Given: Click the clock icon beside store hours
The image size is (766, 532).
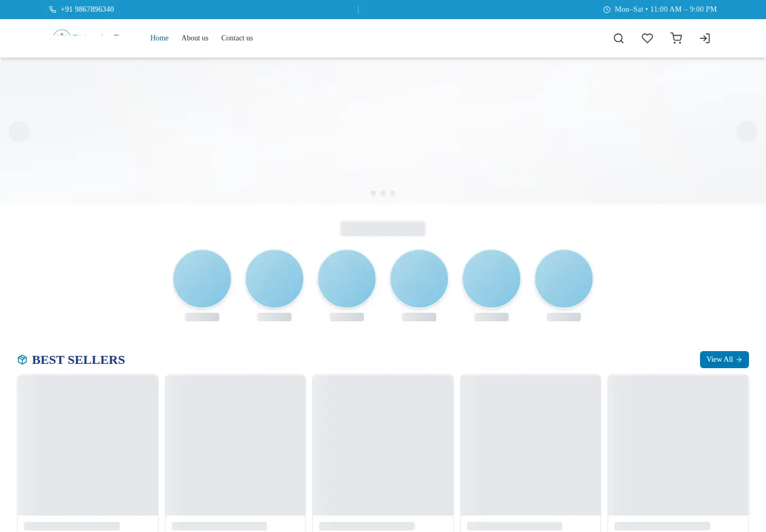Looking at the screenshot, I should (x=607, y=10).
